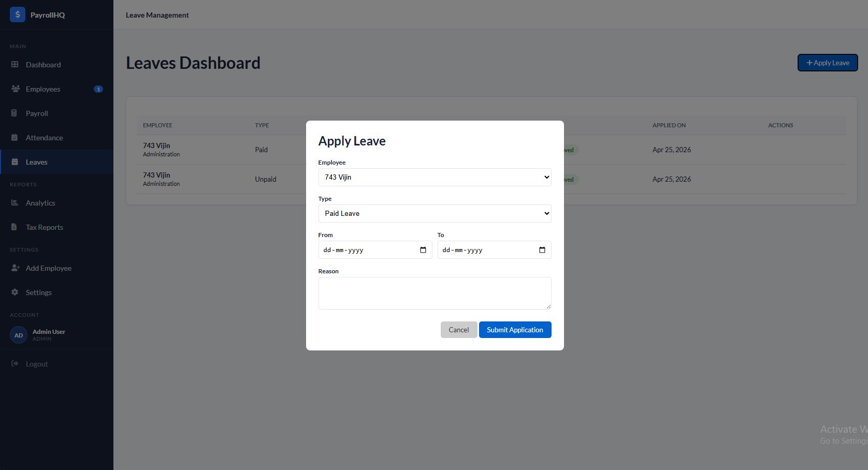Click the Settings gear icon in sidebar

point(15,292)
